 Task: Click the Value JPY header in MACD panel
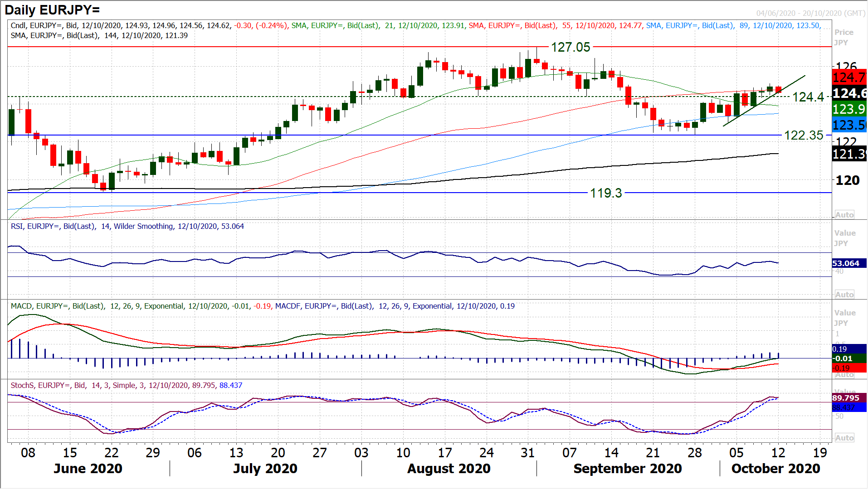[845, 318]
